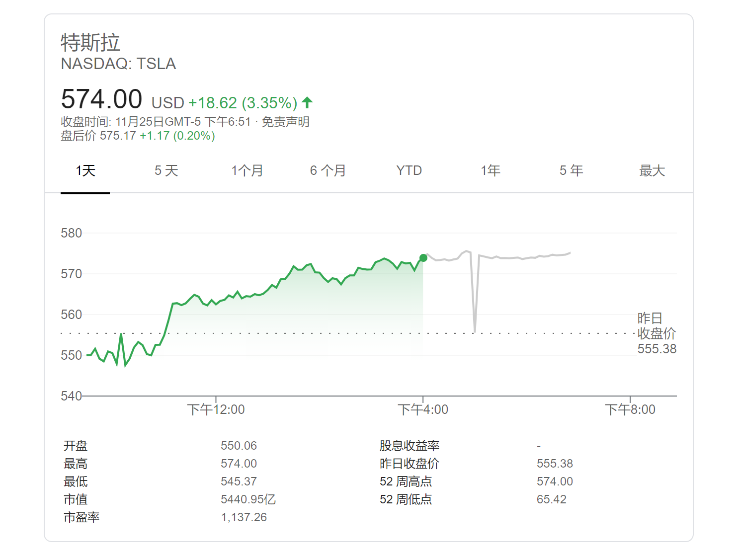This screenshot has height=560, width=739.
Task: Click the 昨日收盘价 table row label
Action: 410,464
